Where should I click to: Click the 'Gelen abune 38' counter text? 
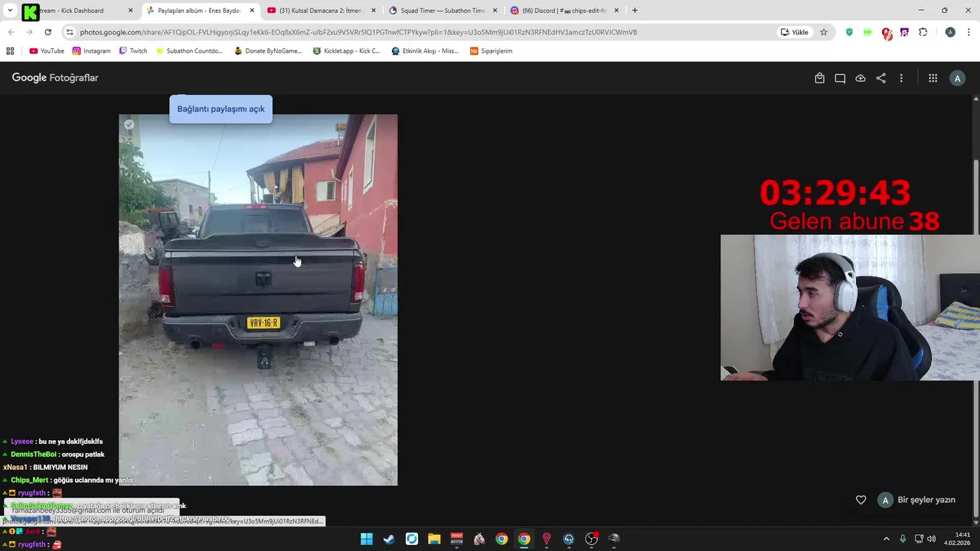tap(854, 222)
